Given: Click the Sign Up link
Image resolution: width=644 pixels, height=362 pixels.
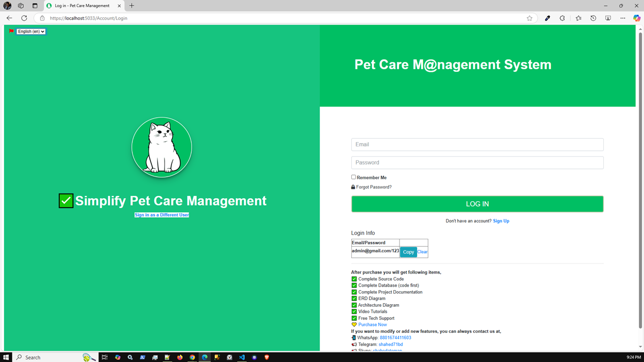Looking at the screenshot, I should 501,221.
